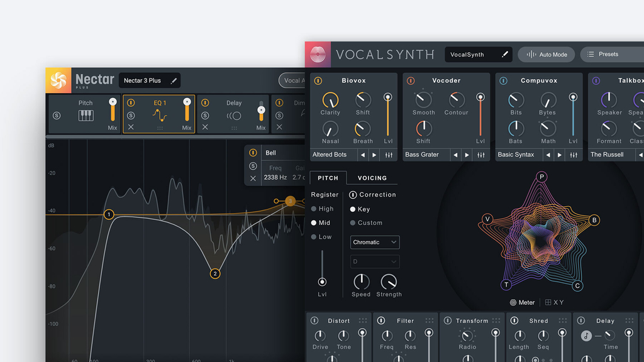Click the Auto Mode button
The image size is (644, 362).
tap(547, 54)
